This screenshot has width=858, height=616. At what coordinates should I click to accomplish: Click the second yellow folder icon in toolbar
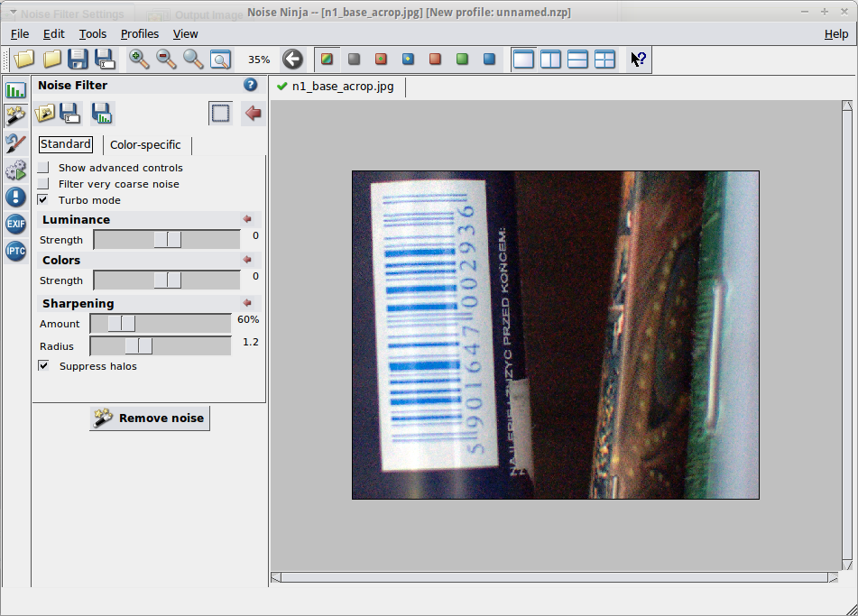(52, 60)
